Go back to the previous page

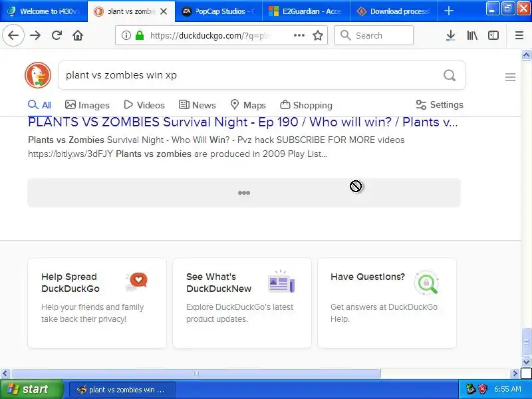click(x=13, y=35)
